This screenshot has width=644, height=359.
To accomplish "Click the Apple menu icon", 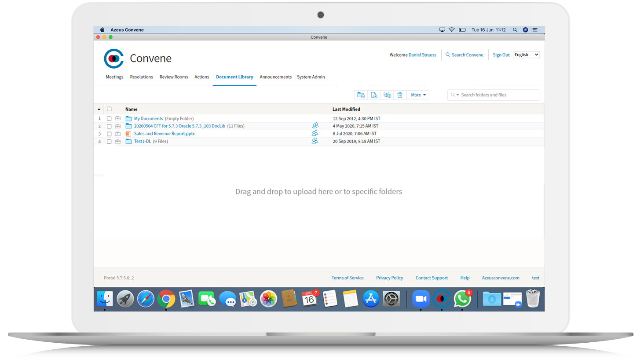I will point(102,30).
